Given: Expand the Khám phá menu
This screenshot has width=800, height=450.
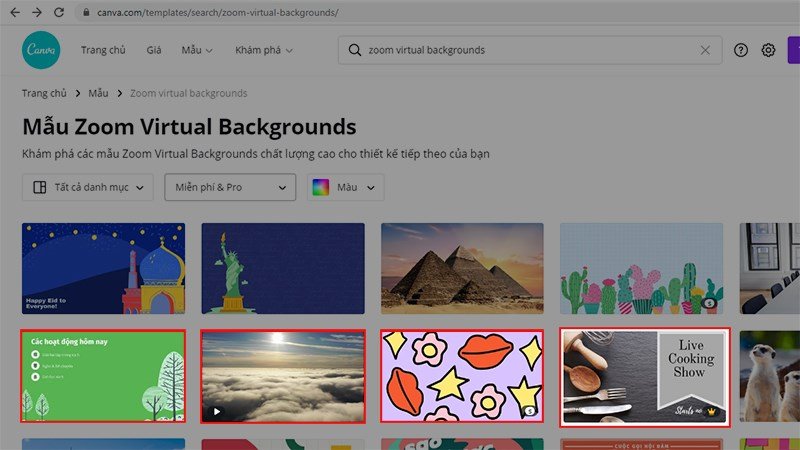Looking at the screenshot, I should click(264, 50).
